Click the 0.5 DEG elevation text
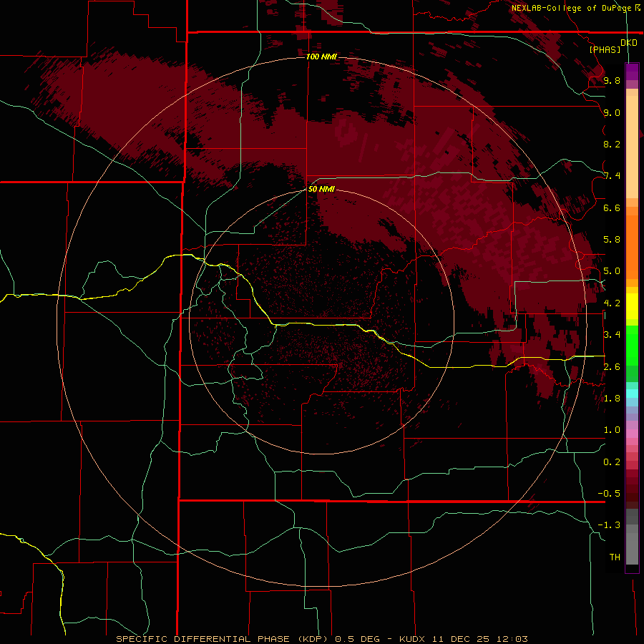The width and height of the screenshot is (644, 644). (356, 639)
